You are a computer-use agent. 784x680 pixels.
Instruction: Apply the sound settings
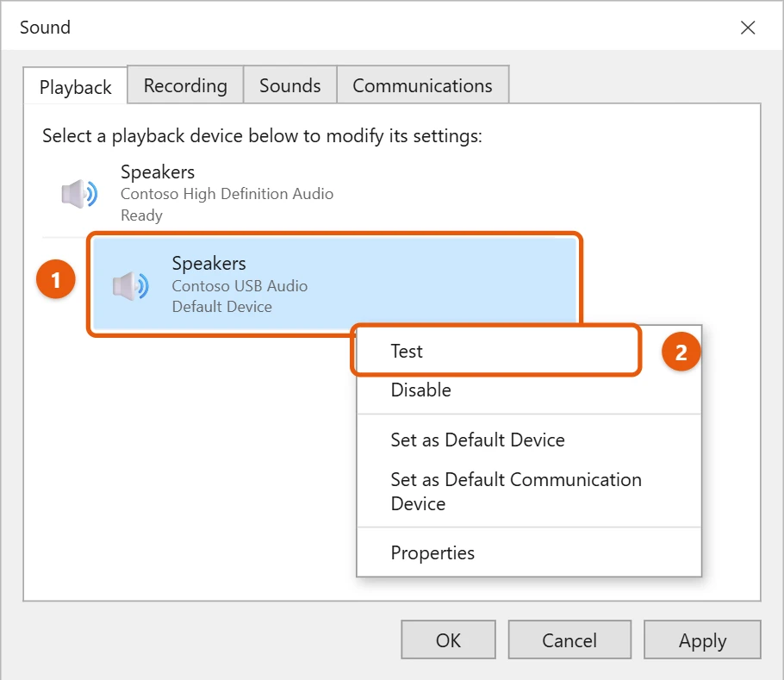pyautogui.click(x=702, y=640)
